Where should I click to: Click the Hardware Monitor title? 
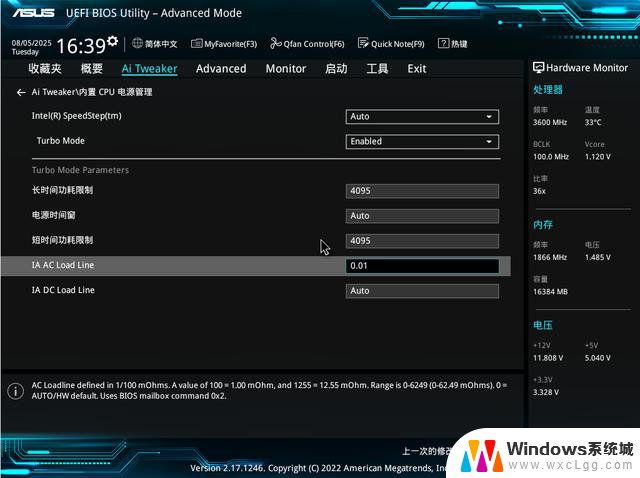pos(587,68)
